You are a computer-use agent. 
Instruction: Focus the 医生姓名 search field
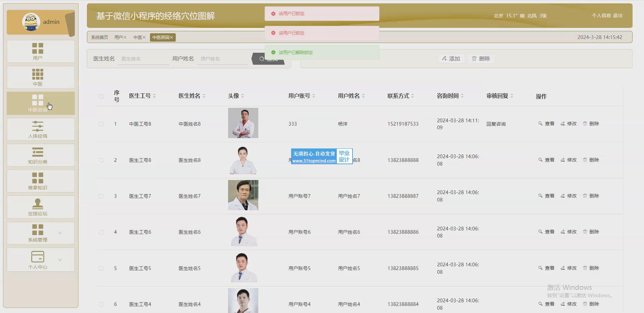(143, 59)
